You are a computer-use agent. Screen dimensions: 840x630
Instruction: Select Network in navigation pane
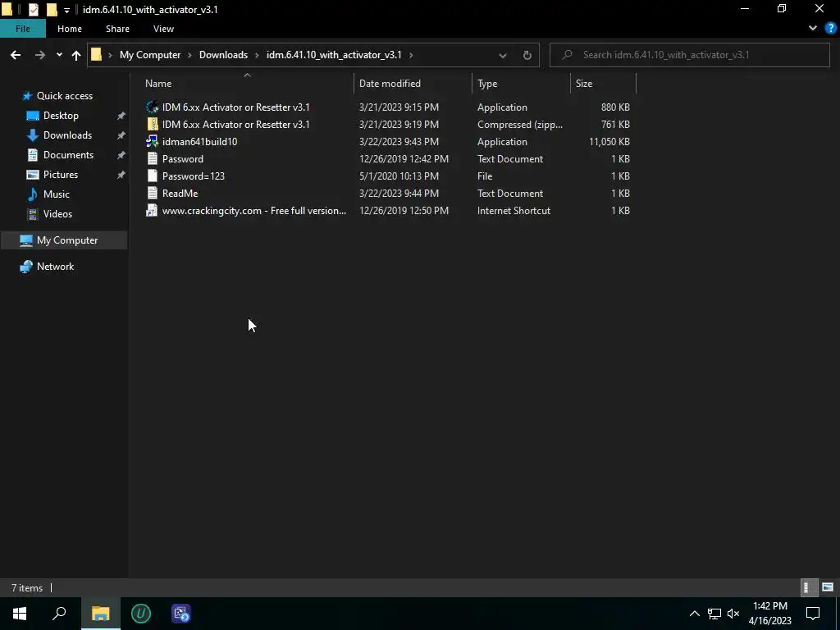[55, 267]
